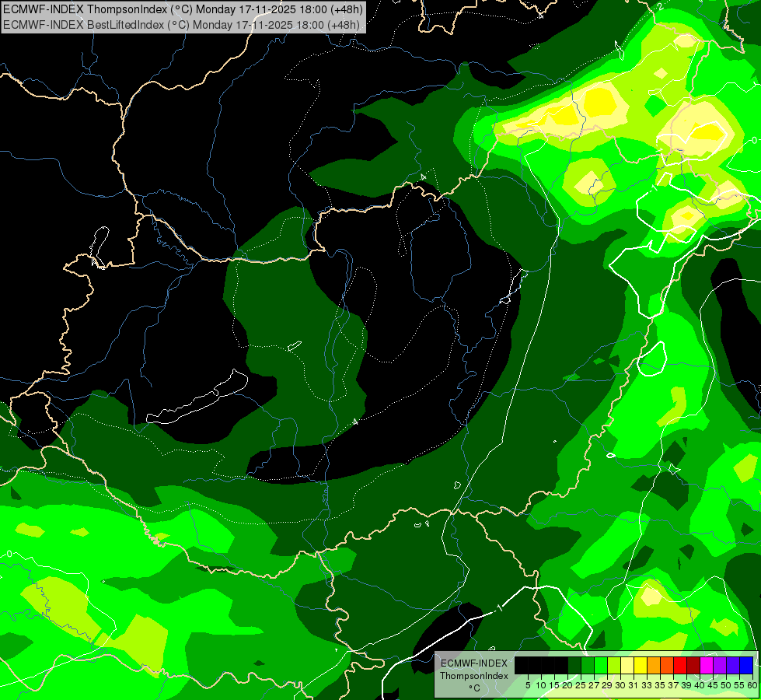The image size is (761, 700).
Task: Click the legend scale value 40
Action: pyautogui.click(x=700, y=685)
